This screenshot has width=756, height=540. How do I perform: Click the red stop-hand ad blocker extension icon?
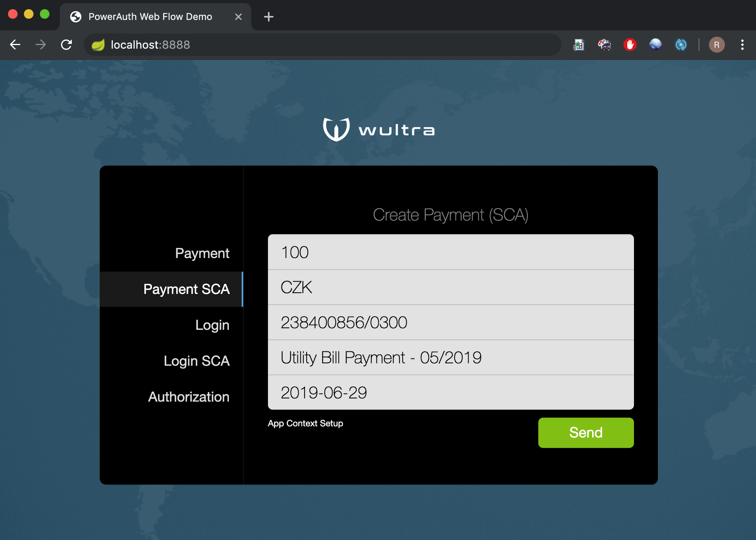point(630,45)
